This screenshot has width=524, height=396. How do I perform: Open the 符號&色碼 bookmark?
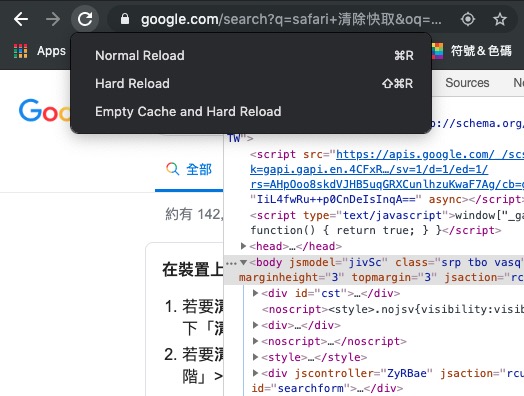click(472, 51)
